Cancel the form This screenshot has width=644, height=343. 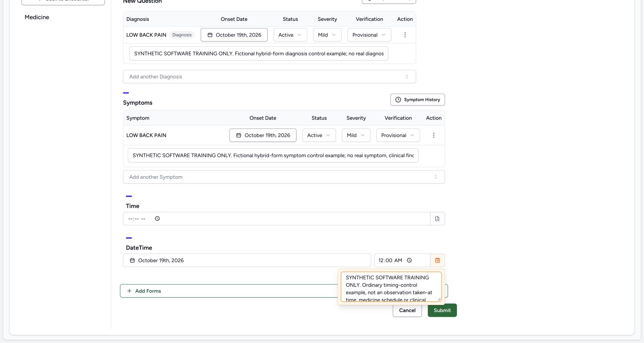click(x=407, y=310)
